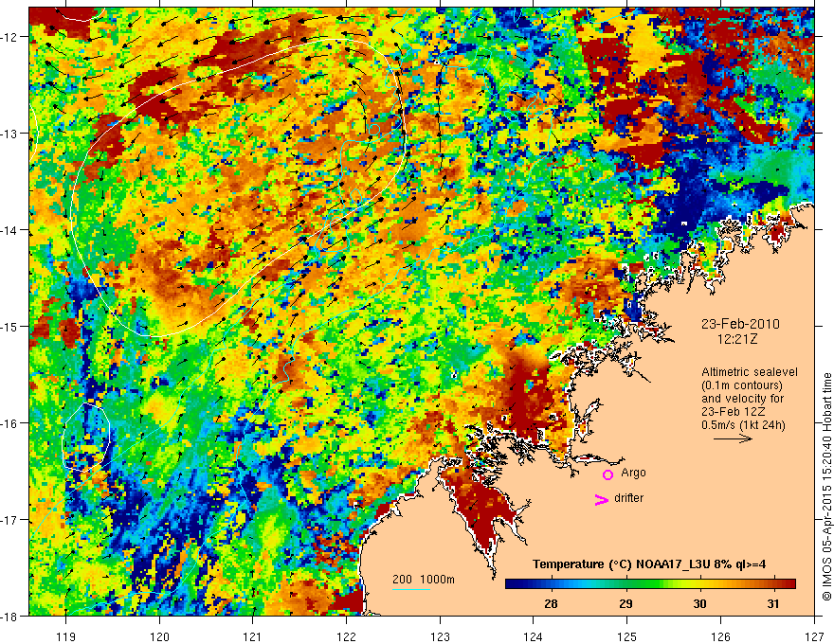Click the latitude label -18
This screenshot has height=644, width=834.
[10, 617]
